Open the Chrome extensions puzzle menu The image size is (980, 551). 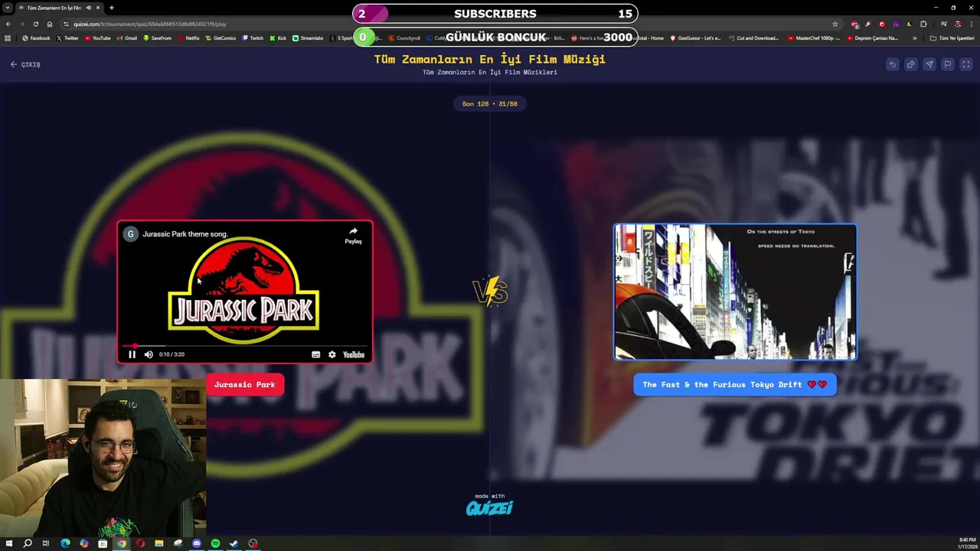point(923,24)
